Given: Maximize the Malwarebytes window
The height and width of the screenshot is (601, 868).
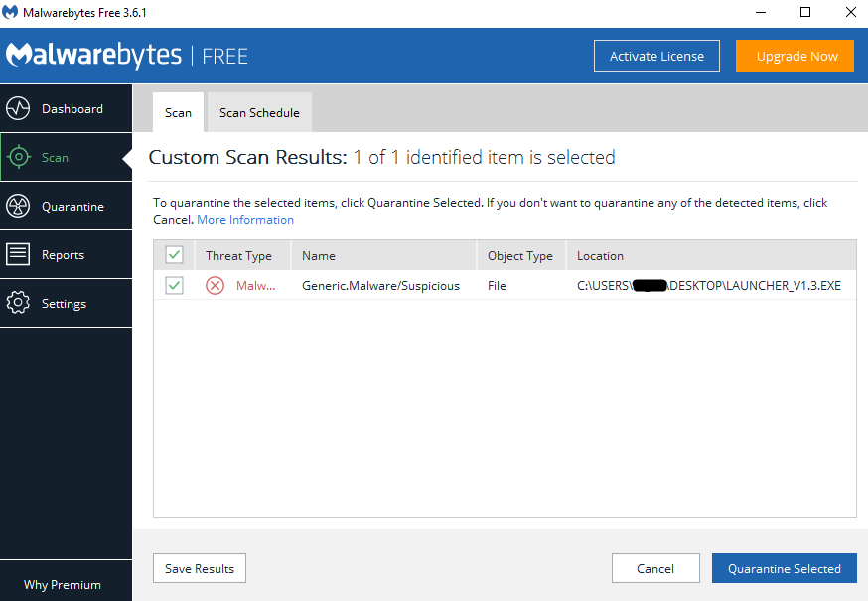Looking at the screenshot, I should pos(805,12).
